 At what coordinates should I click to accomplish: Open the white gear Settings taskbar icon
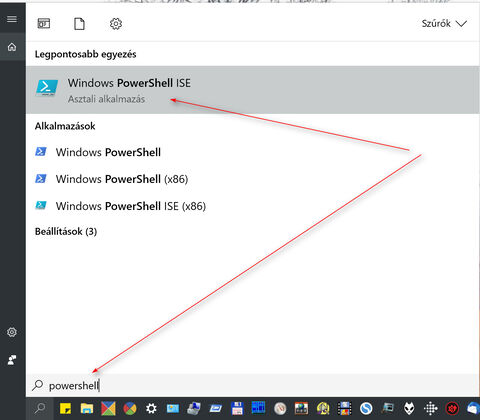click(151, 408)
